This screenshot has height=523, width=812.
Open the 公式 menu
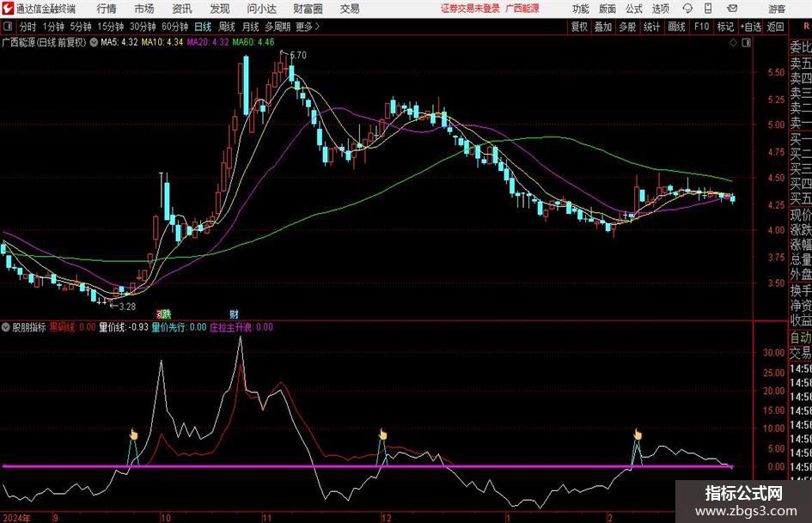(x=634, y=9)
